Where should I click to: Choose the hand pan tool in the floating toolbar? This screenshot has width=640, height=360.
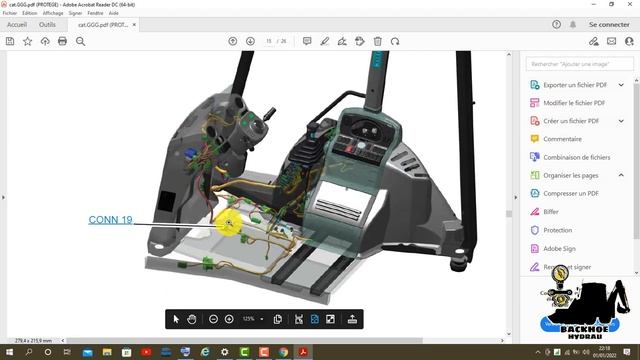(191, 319)
